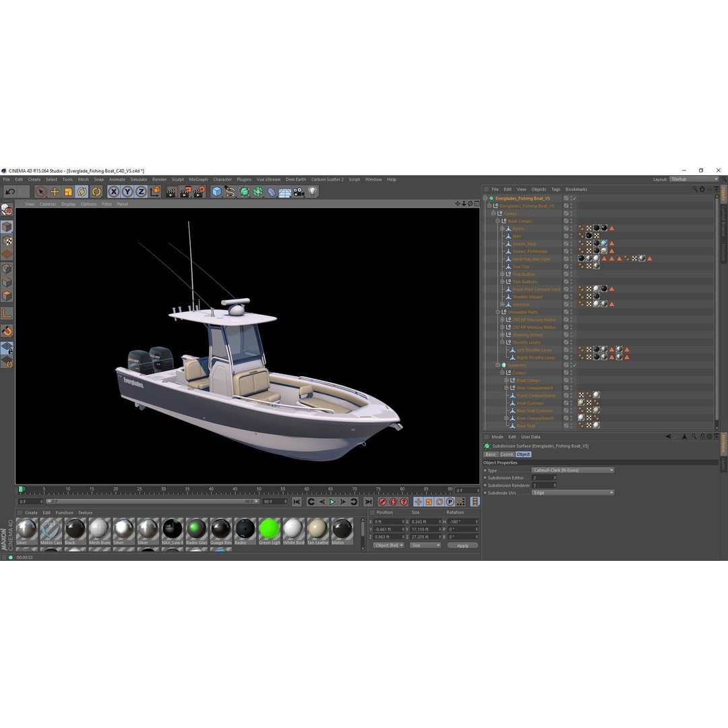Activate the highlighted Rotate tool icon
Image resolution: width=728 pixels, height=728 pixels.
tap(82, 191)
